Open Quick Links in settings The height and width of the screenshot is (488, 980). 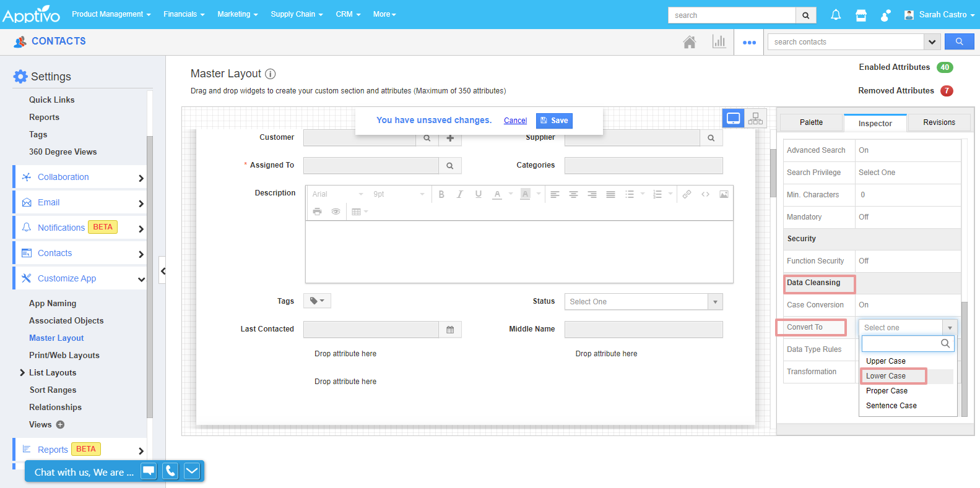pos(52,100)
